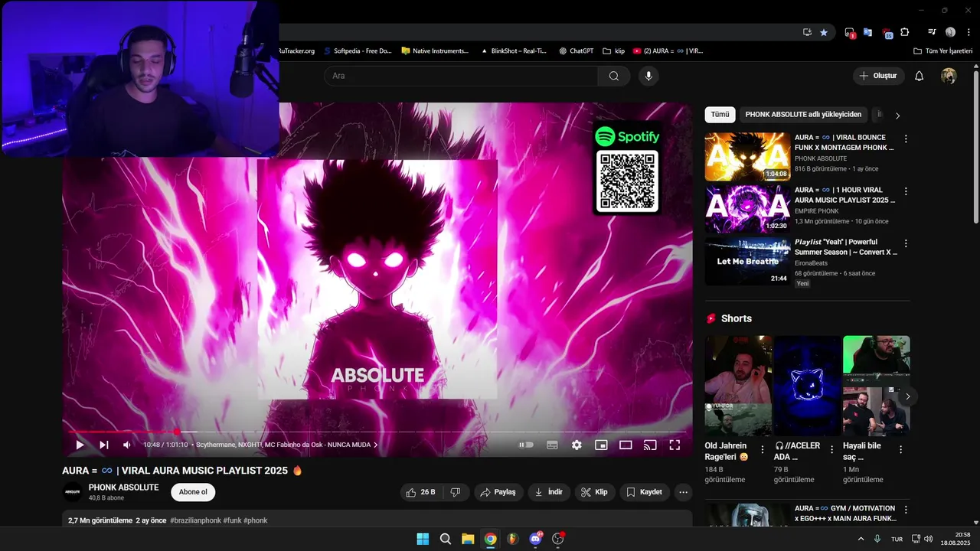Open File Explorer from taskbar
The image size is (980, 551).
click(x=468, y=539)
